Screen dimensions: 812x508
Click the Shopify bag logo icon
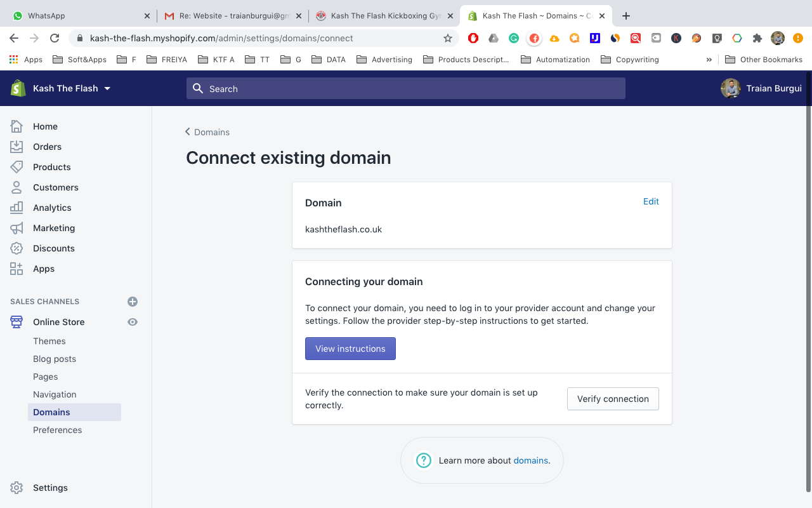click(18, 88)
